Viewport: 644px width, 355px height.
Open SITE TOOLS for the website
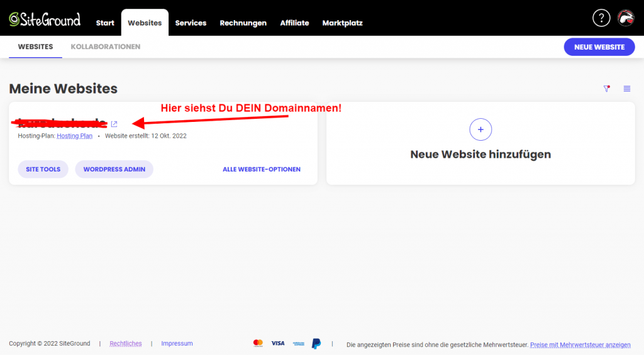tap(43, 169)
